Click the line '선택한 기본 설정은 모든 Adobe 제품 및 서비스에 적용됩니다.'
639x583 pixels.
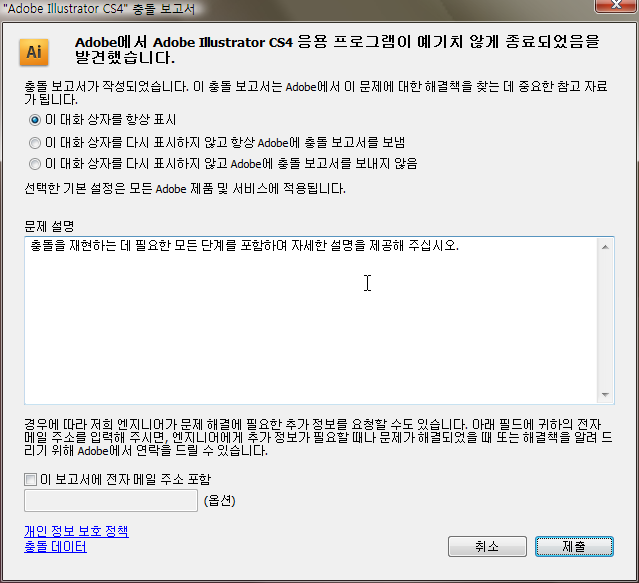coord(185,189)
